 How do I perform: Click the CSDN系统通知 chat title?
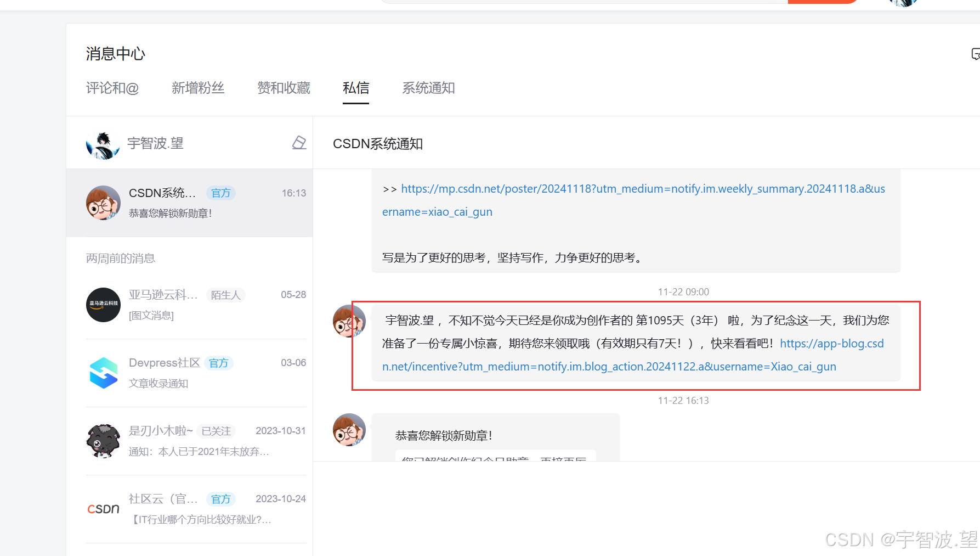[378, 144]
